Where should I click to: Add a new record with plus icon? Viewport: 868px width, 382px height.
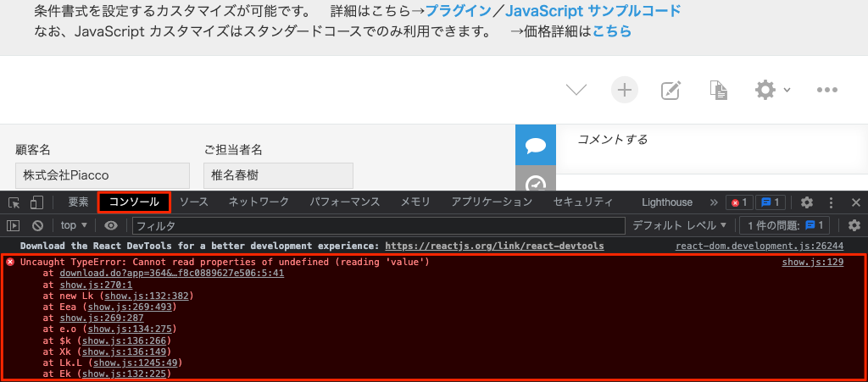click(x=625, y=90)
